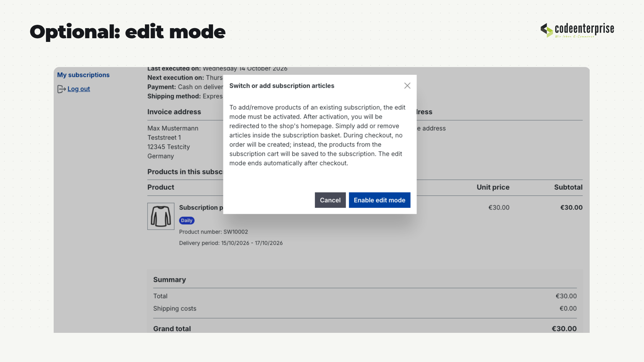
Task: Select the Product number: SW10002 text
Action: click(213, 232)
